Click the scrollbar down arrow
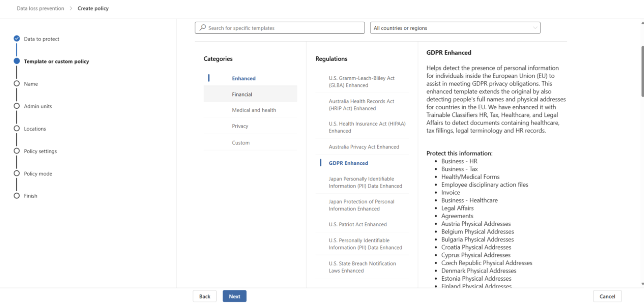 click(642, 284)
